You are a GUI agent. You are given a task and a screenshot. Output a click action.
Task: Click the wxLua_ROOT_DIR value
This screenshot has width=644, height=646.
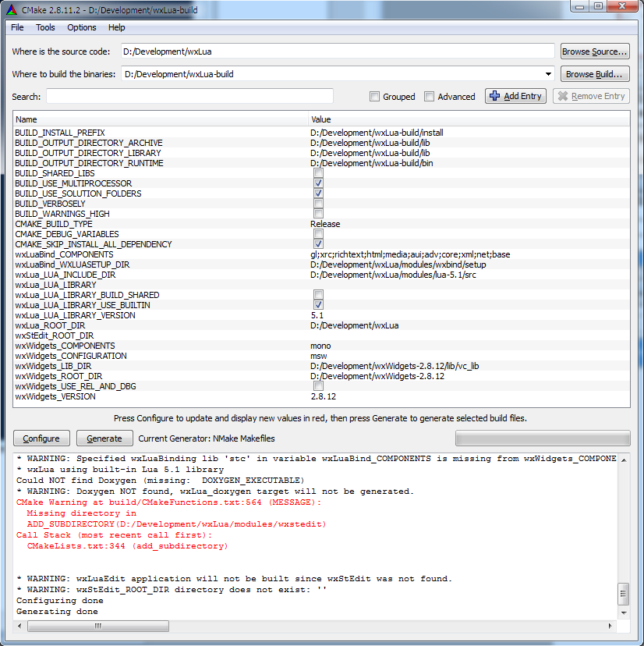click(355, 325)
